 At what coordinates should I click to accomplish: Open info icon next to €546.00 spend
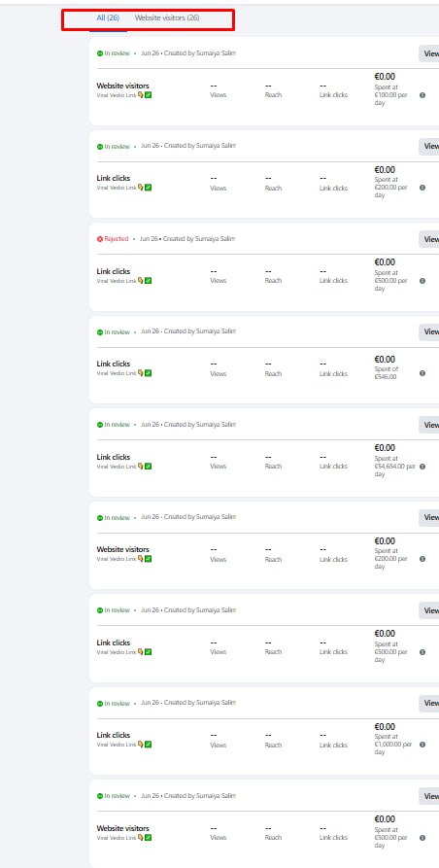point(422,373)
